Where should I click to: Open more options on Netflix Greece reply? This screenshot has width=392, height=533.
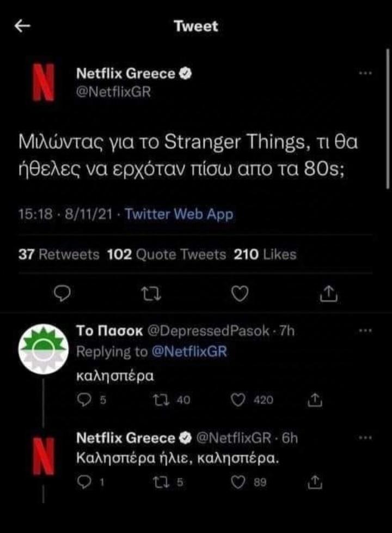pyautogui.click(x=365, y=438)
